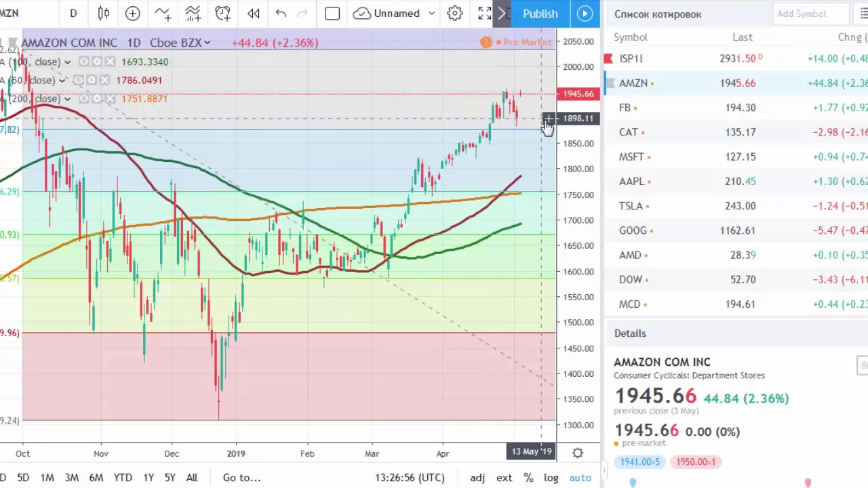The width and height of the screenshot is (868, 488).
Task: Click the play icon beside Publish
Action: tap(585, 13)
